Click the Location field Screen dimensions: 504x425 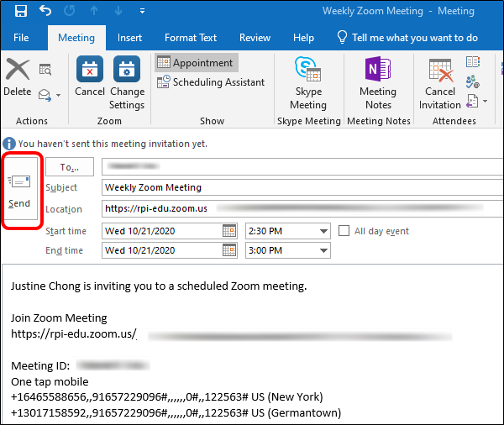click(x=302, y=208)
